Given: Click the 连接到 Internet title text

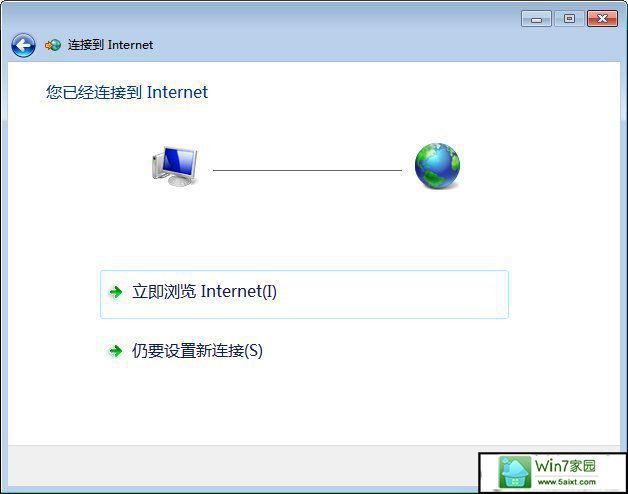Looking at the screenshot, I should pyautogui.click(x=110, y=45).
